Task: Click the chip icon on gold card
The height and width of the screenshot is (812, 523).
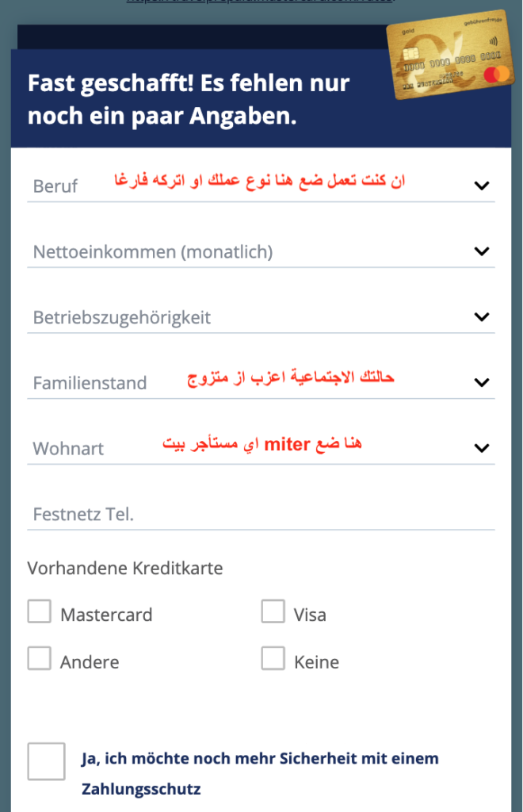Action: click(x=410, y=55)
